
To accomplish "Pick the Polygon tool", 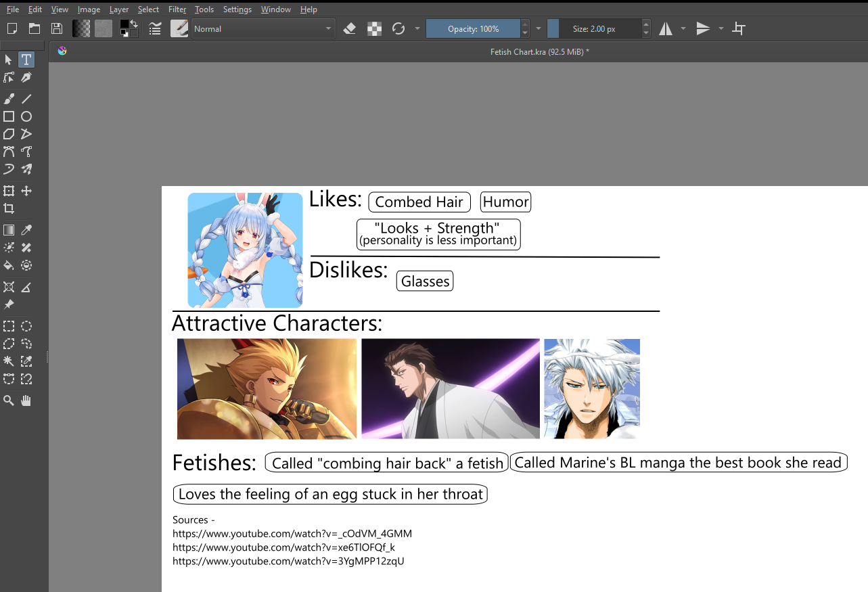I will (9, 134).
